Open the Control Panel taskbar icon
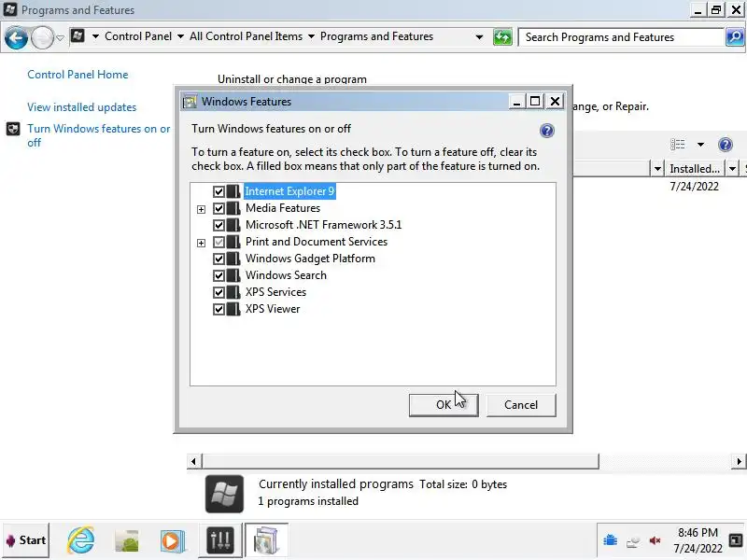Image resolution: width=747 pixels, height=560 pixels. 219,540
